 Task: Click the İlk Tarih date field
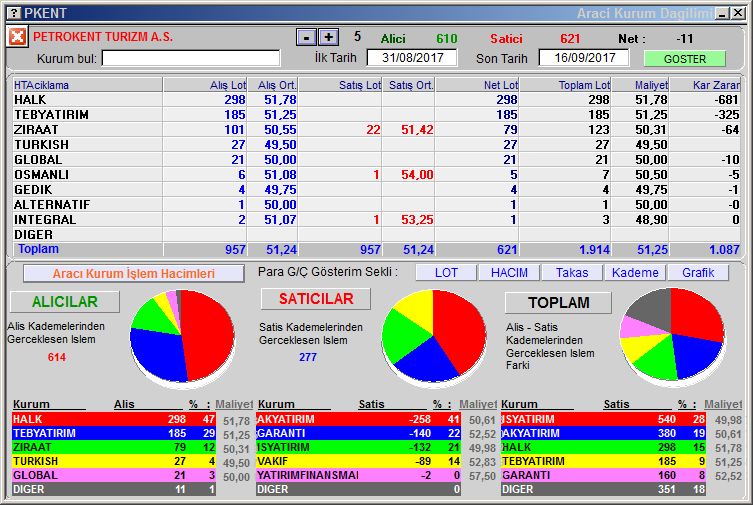[x=412, y=58]
